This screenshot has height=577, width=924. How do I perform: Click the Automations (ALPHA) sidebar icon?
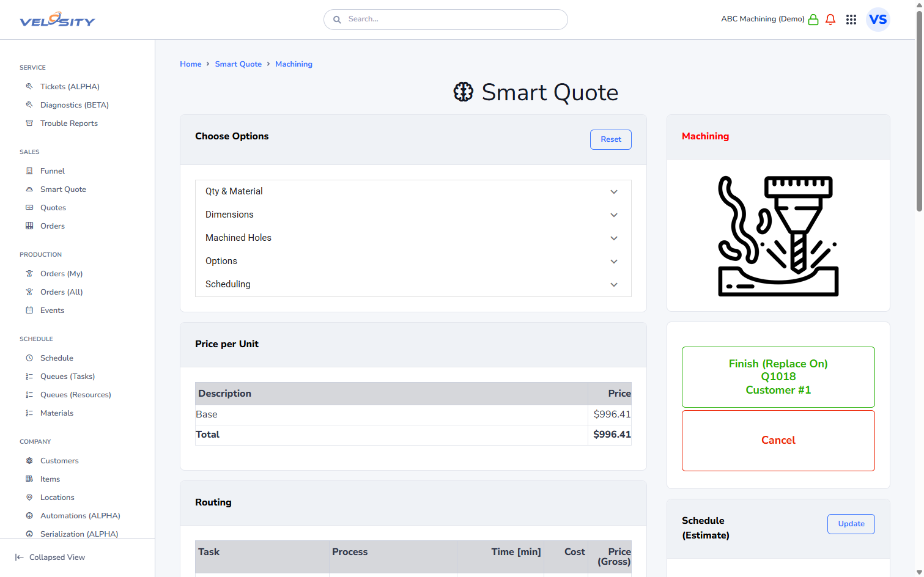point(29,515)
